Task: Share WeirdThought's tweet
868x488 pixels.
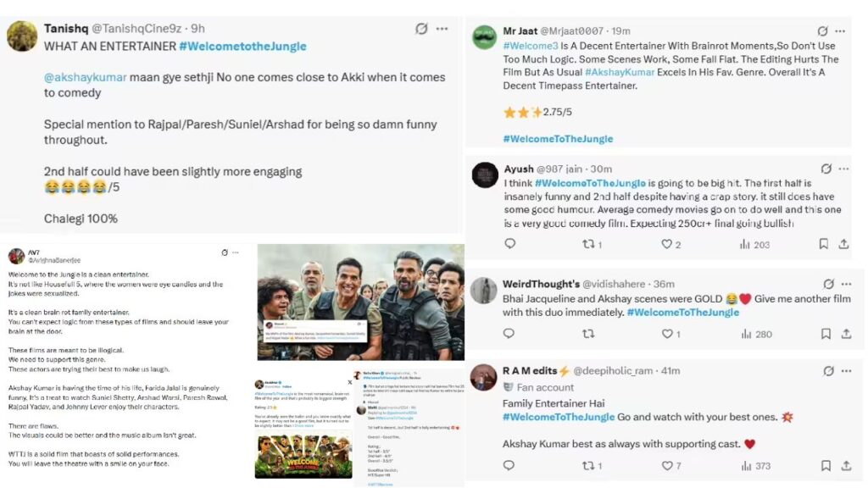Action: (846, 334)
